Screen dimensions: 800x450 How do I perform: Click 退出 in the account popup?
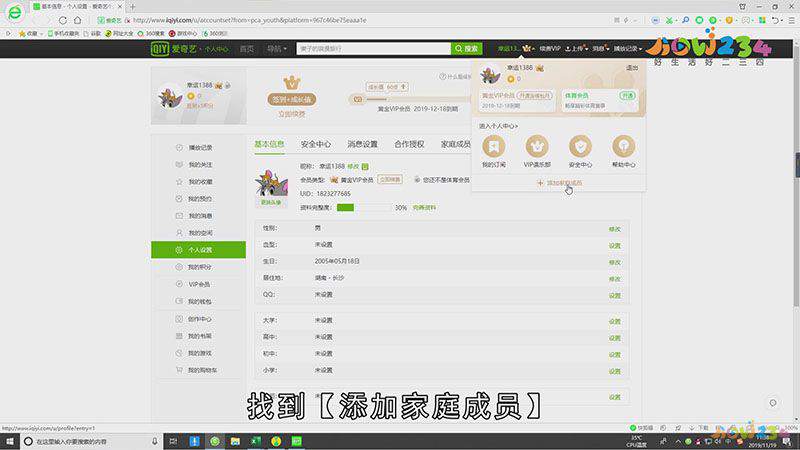tap(632, 68)
